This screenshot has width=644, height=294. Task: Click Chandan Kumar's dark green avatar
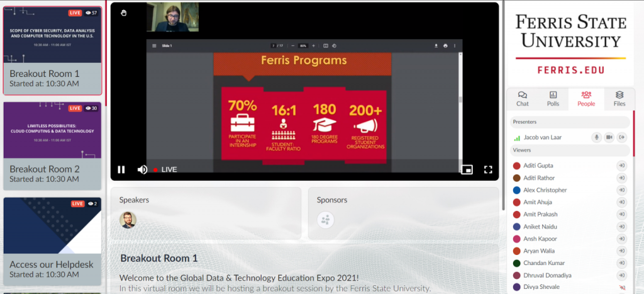(517, 263)
